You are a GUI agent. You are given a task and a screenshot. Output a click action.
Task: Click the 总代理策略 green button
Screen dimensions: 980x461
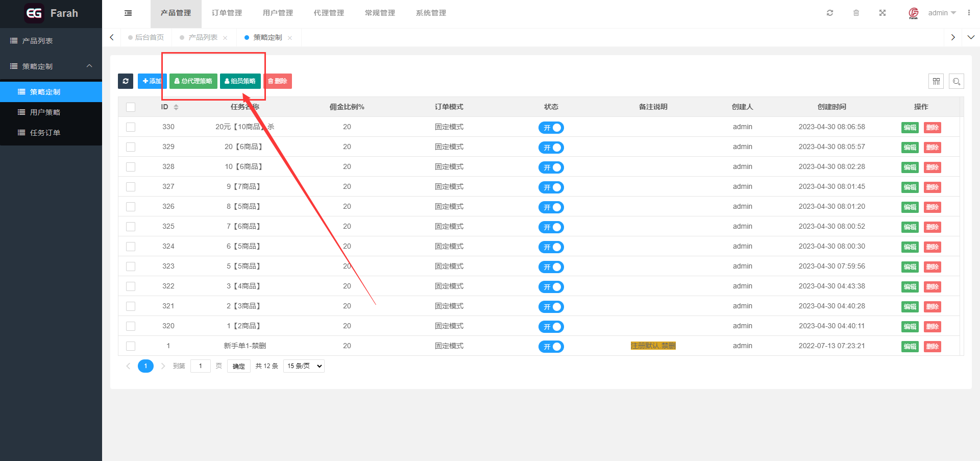coord(193,81)
